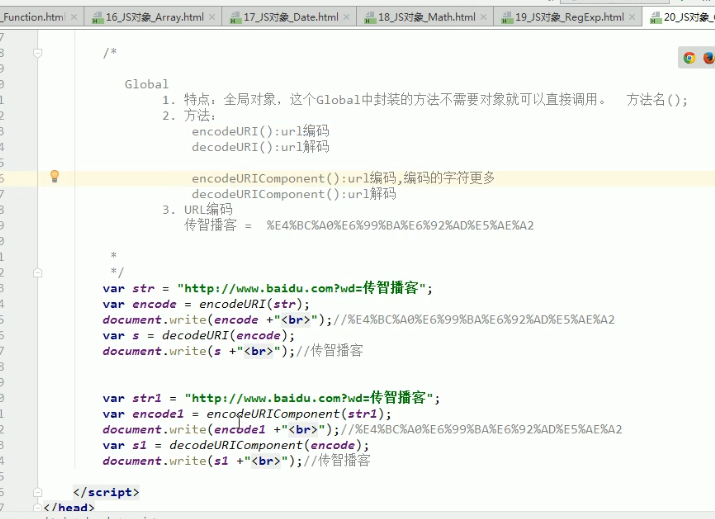Click the 方法名(); text in the comment
Image resolution: width=715 pixels, height=519 pixels.
pos(657,99)
